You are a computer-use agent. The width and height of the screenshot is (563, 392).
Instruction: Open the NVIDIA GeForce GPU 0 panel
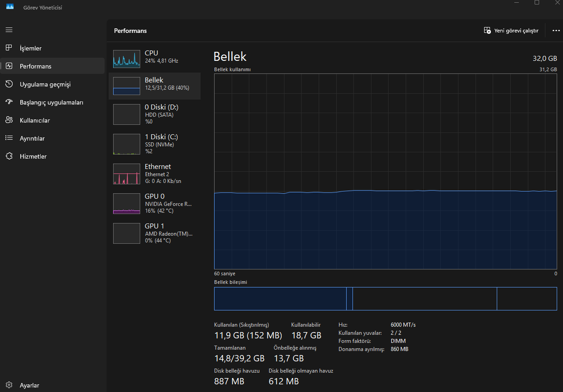(x=155, y=203)
